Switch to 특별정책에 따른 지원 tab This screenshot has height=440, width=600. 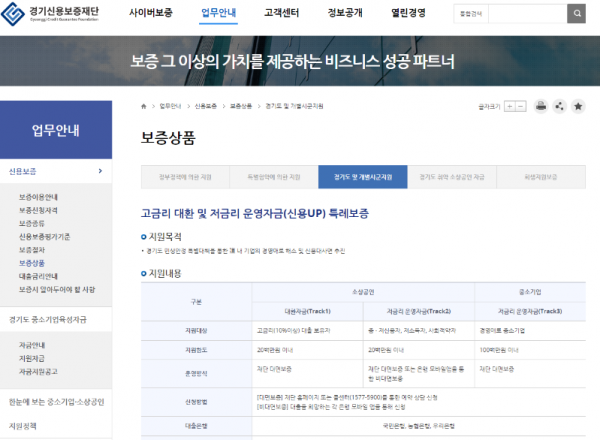click(x=274, y=176)
